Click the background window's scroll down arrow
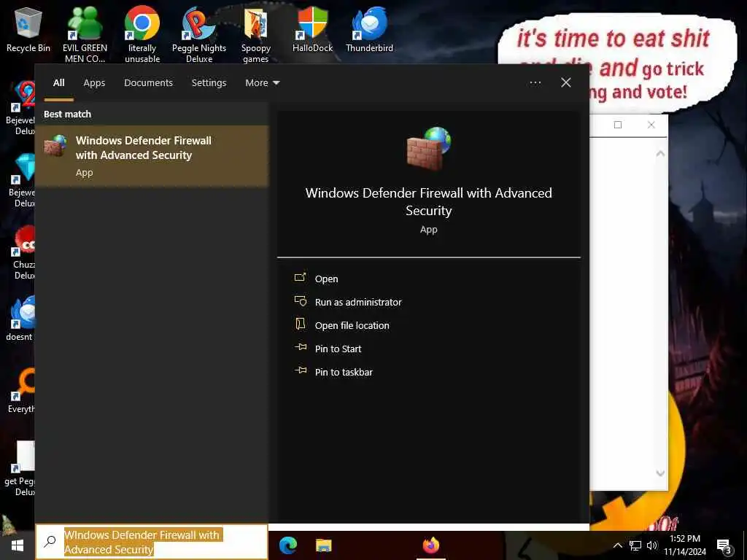The height and width of the screenshot is (560, 747). (660, 473)
